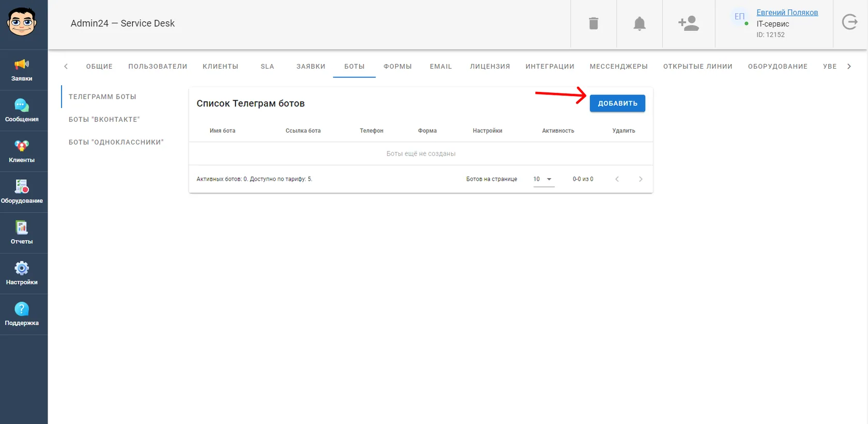Click the ДОБАВИТЬ button
The width and height of the screenshot is (868, 424).
[x=617, y=103]
